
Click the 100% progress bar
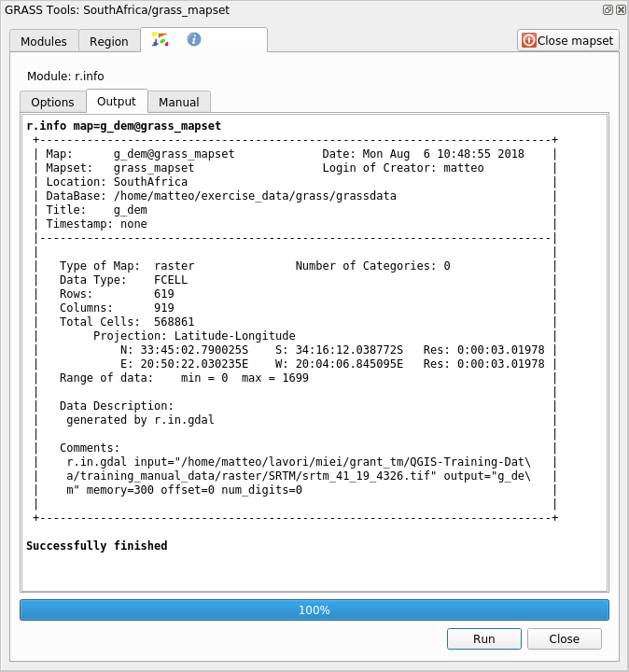coord(314,609)
